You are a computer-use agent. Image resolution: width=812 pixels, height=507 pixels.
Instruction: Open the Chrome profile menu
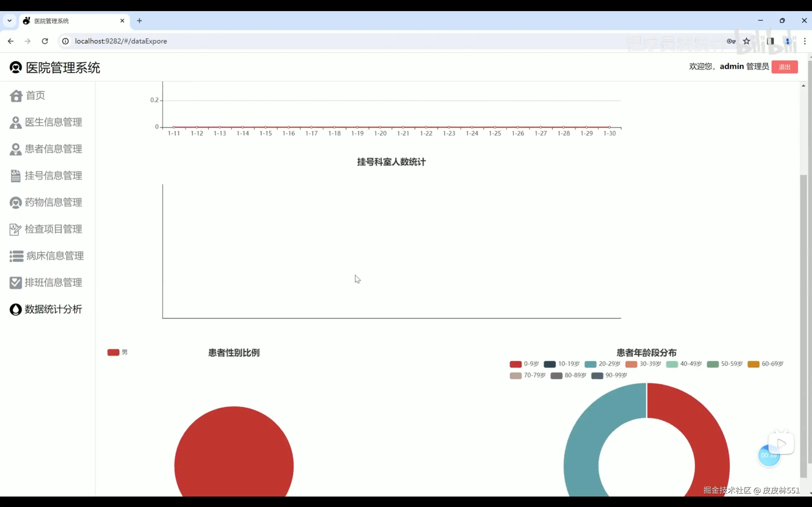tap(788, 41)
